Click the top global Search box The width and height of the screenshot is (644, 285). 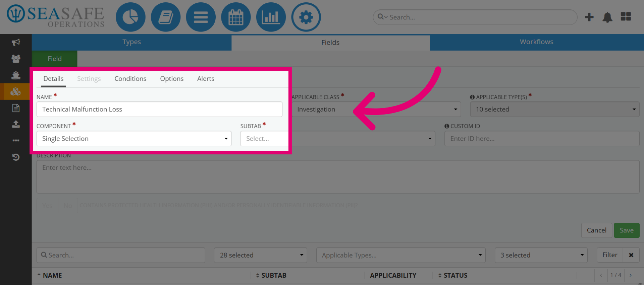coord(475,17)
